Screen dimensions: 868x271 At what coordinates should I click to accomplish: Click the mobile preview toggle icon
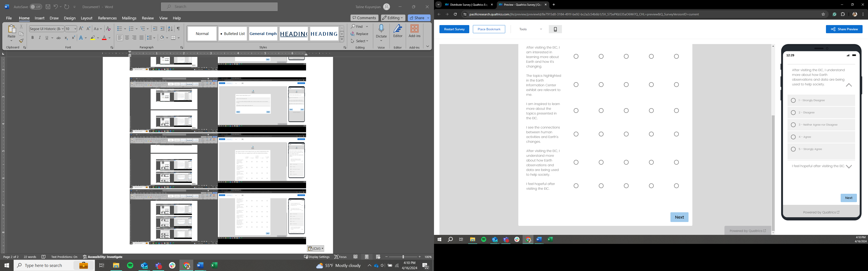pyautogui.click(x=555, y=29)
